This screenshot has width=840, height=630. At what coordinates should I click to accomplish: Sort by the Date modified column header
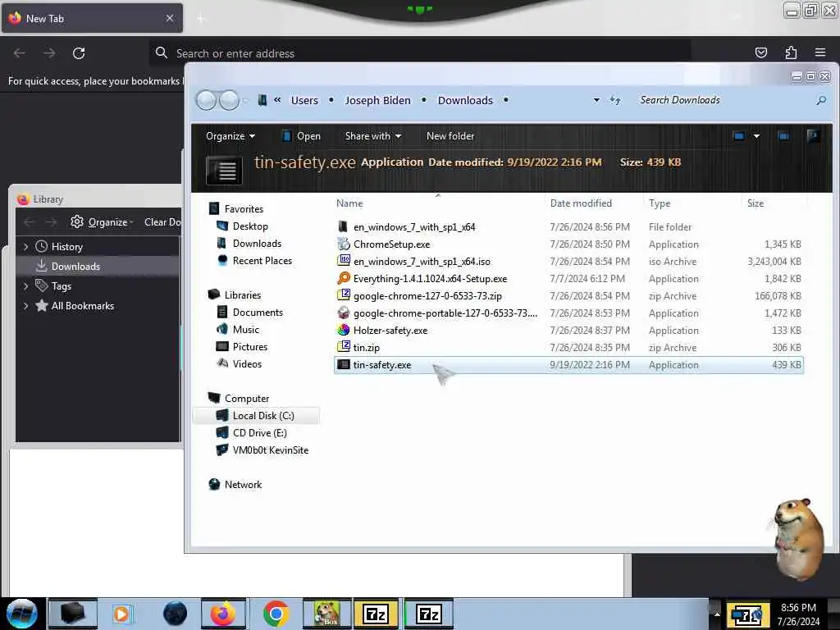tap(581, 203)
